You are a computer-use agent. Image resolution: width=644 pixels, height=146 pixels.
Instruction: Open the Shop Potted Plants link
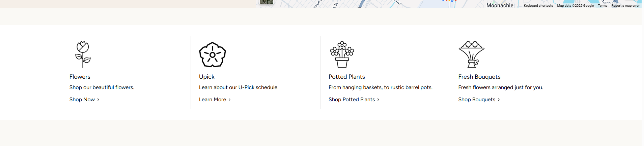click(x=352, y=100)
